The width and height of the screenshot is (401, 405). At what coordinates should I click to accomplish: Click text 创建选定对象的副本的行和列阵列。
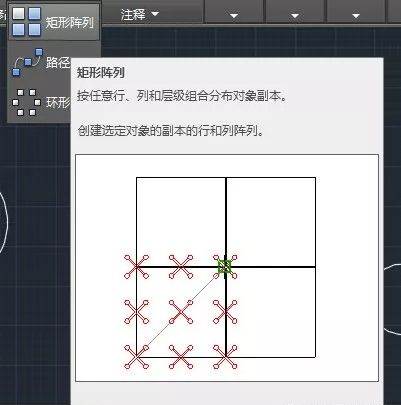tap(171, 130)
